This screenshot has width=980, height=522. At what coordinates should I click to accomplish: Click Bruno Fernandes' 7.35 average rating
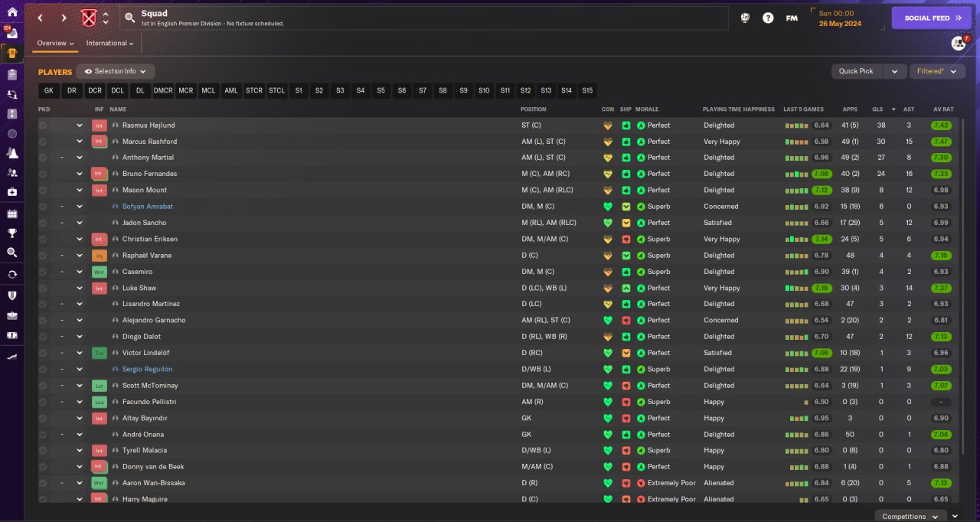[x=941, y=174]
